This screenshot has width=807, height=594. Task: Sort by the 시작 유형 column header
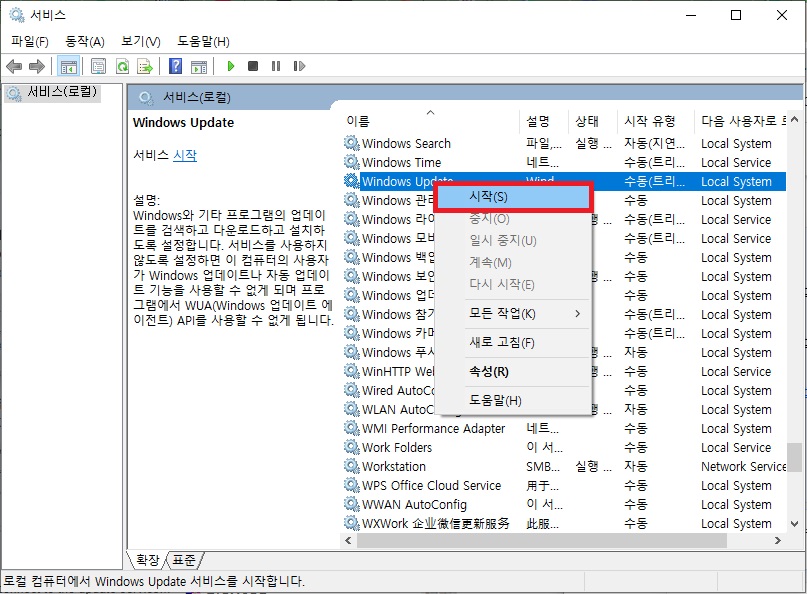[655, 121]
